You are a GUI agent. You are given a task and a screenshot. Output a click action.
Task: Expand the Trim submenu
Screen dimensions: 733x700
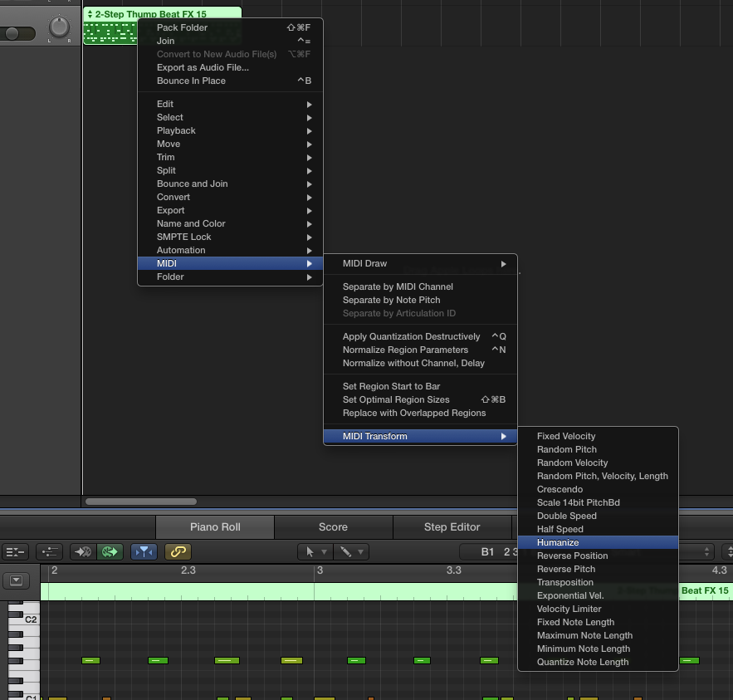pos(230,157)
